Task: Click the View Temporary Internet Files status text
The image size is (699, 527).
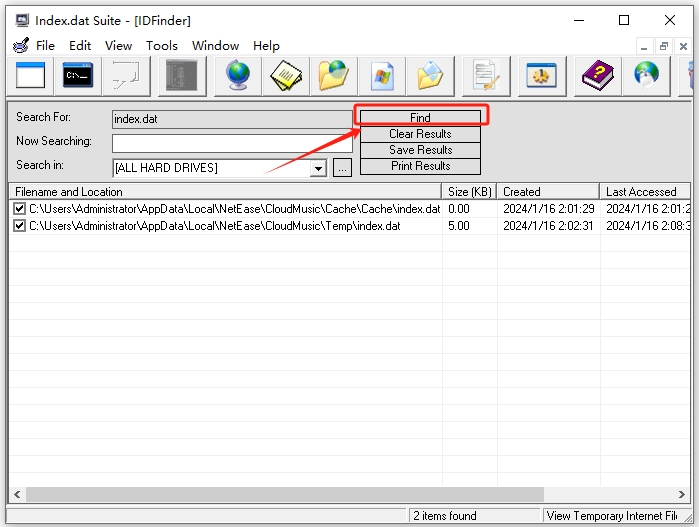Action: 612,516
